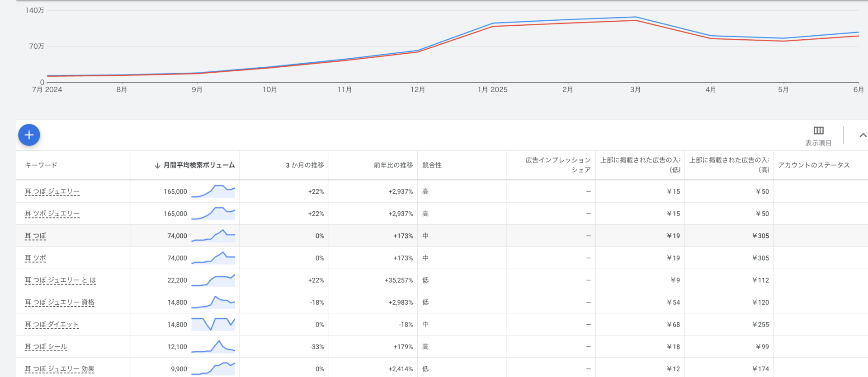This screenshot has width=868, height=377.
Task: Click the アカウントのステータス column header
Action: (x=814, y=165)
